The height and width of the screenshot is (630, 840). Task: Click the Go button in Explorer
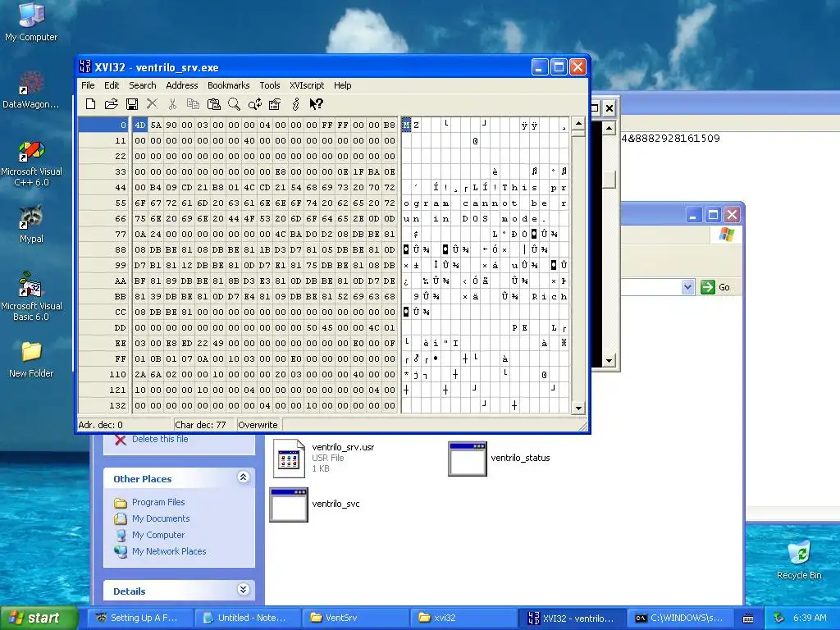point(715,287)
